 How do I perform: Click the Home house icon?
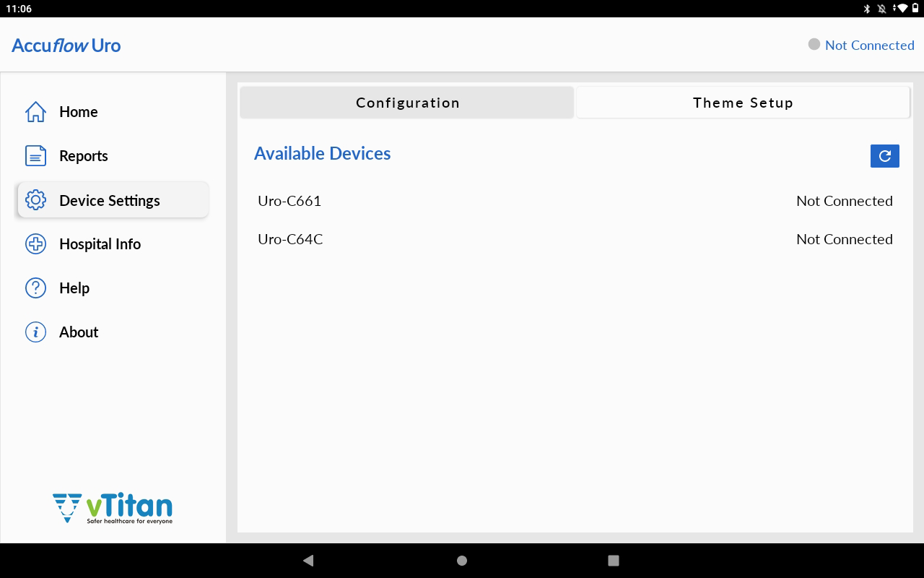tap(35, 112)
